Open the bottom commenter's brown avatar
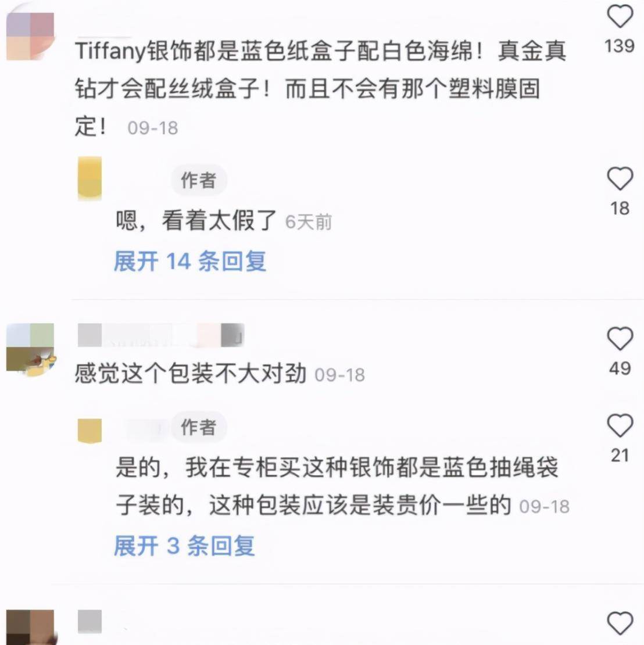644x645 pixels. click(x=30, y=627)
